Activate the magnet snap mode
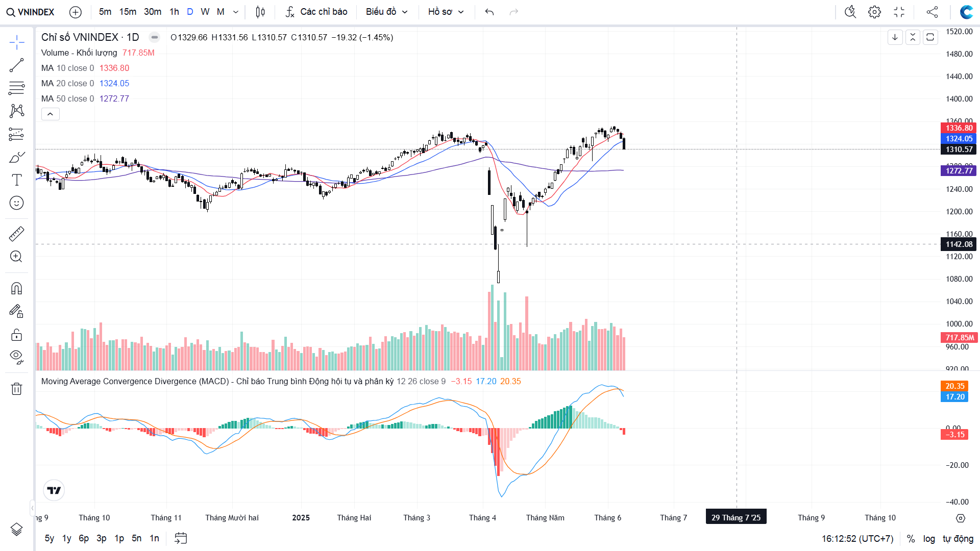The width and height of the screenshot is (980, 551). point(16,289)
